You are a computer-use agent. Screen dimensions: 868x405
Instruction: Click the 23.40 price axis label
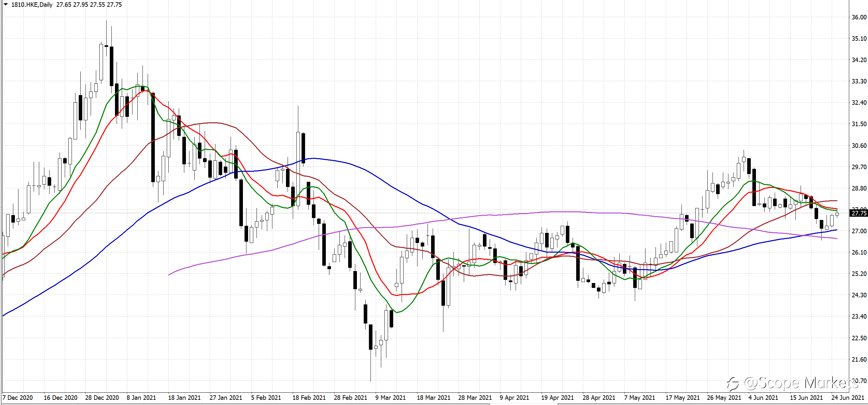(x=859, y=316)
